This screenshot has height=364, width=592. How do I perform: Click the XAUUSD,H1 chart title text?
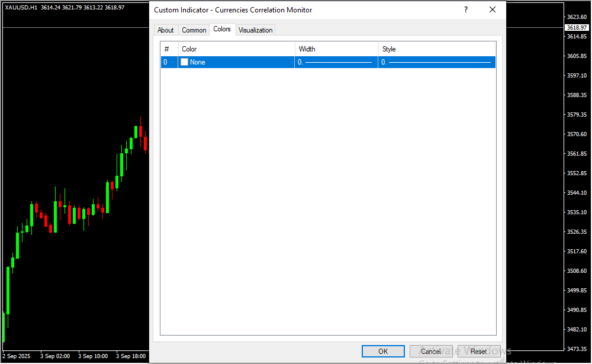click(21, 7)
